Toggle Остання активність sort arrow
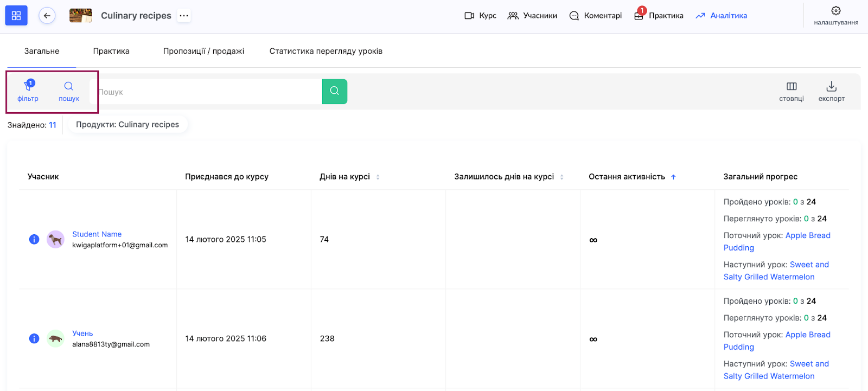The image size is (868, 391). click(673, 177)
